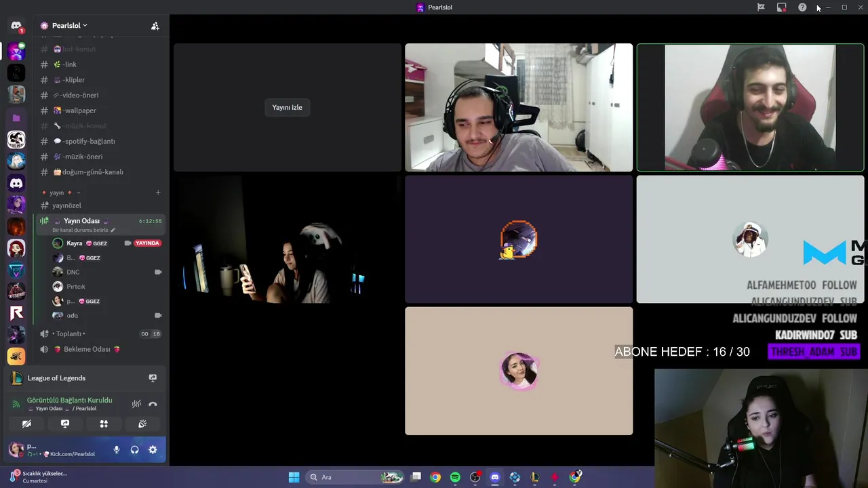Open Spotify from the taskbar
Image resolution: width=868 pixels, height=488 pixels.
[x=455, y=477]
